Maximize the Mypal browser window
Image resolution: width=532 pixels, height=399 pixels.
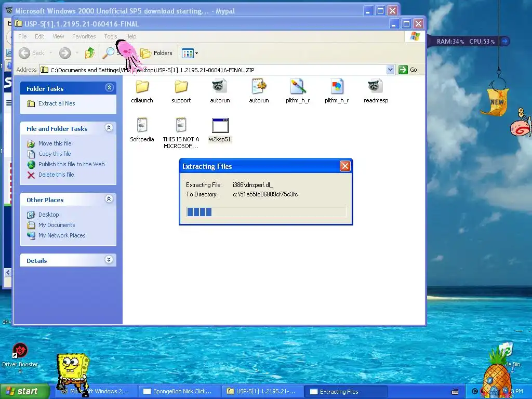(380, 11)
